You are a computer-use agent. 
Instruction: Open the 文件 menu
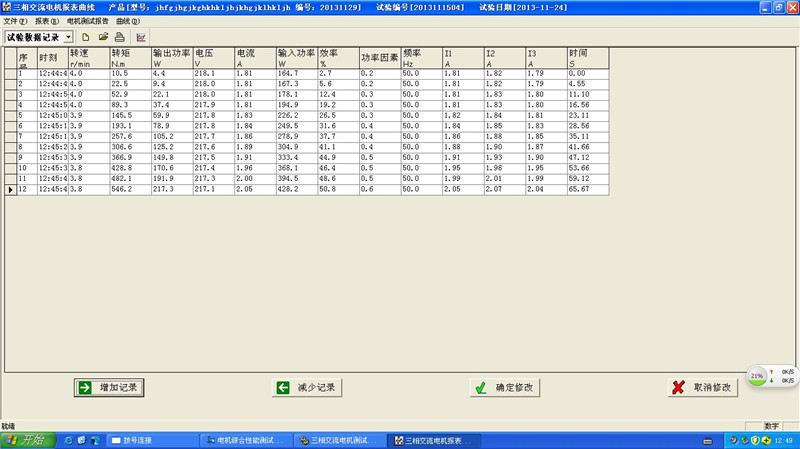click(x=15, y=20)
